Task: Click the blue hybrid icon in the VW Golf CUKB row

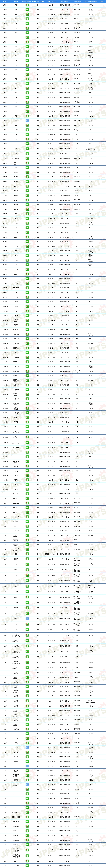Action: 27,619
